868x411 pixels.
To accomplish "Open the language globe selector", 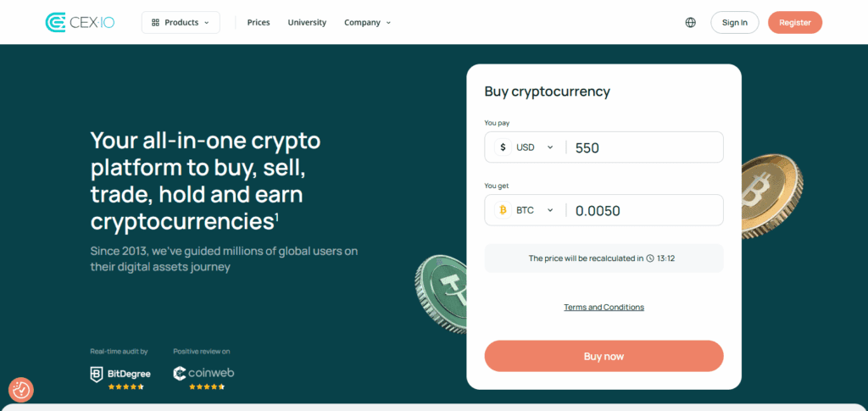I will [x=690, y=23].
